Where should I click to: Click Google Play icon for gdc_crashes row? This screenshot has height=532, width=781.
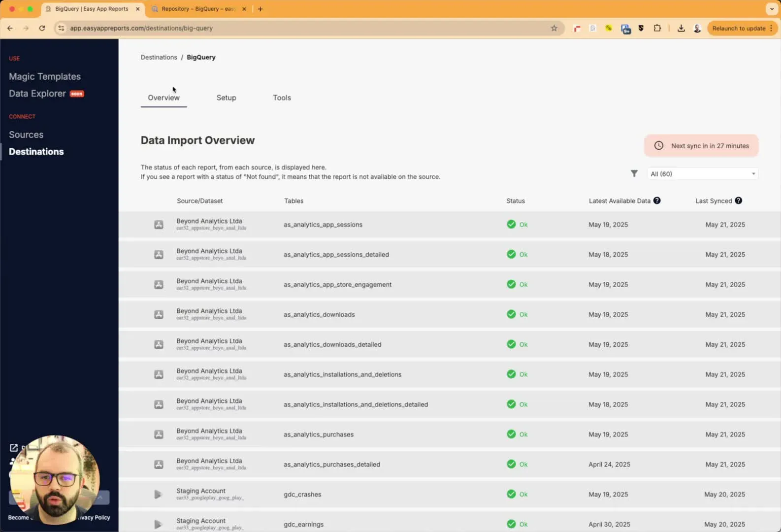(158, 494)
